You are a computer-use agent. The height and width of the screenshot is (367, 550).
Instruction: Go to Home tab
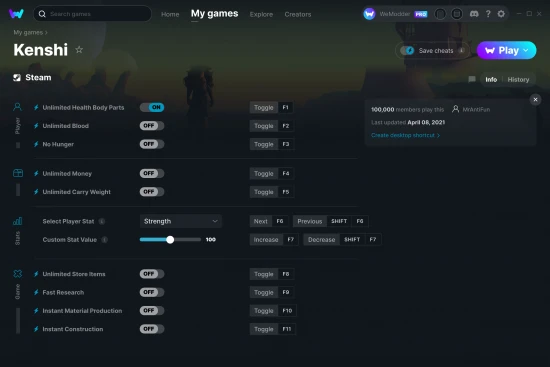170,14
